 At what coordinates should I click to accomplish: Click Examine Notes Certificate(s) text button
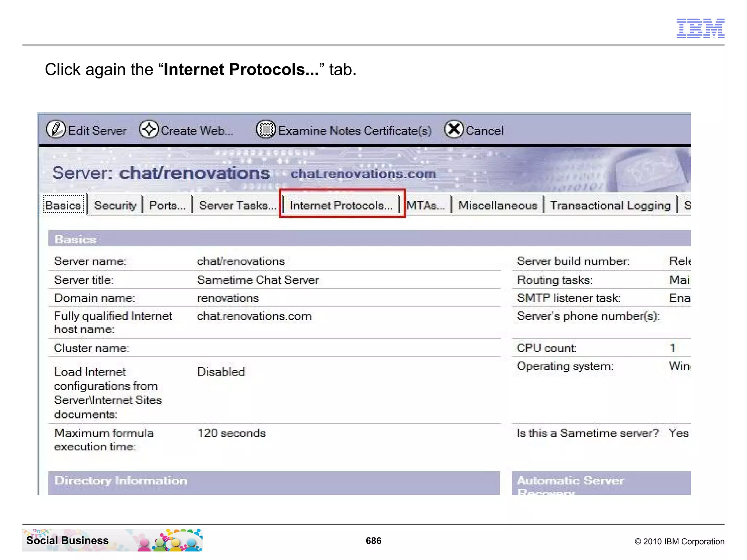coord(355,131)
